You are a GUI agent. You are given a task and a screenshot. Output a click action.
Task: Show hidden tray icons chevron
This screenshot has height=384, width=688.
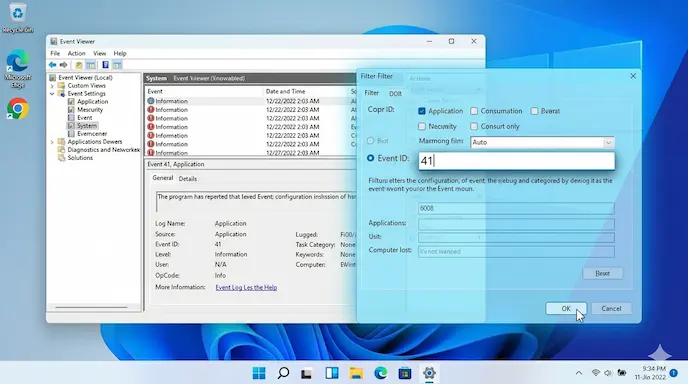(579, 373)
